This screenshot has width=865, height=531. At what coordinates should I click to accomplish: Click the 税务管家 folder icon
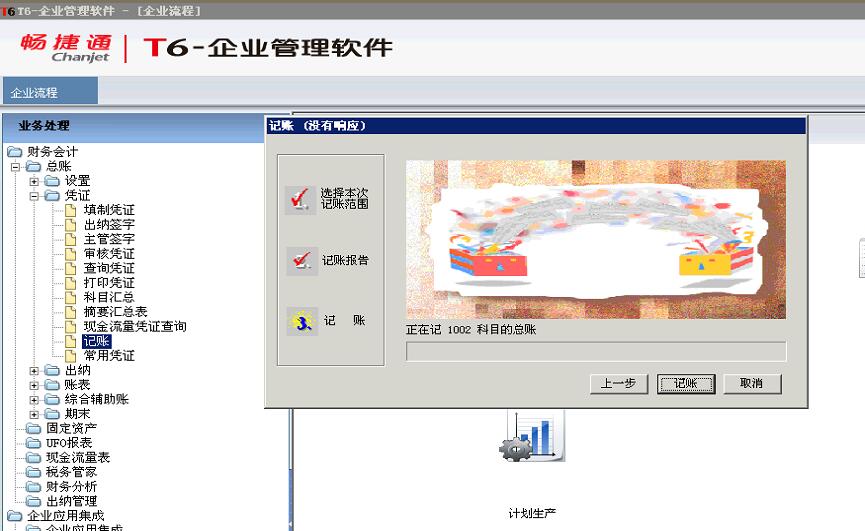(x=34, y=472)
